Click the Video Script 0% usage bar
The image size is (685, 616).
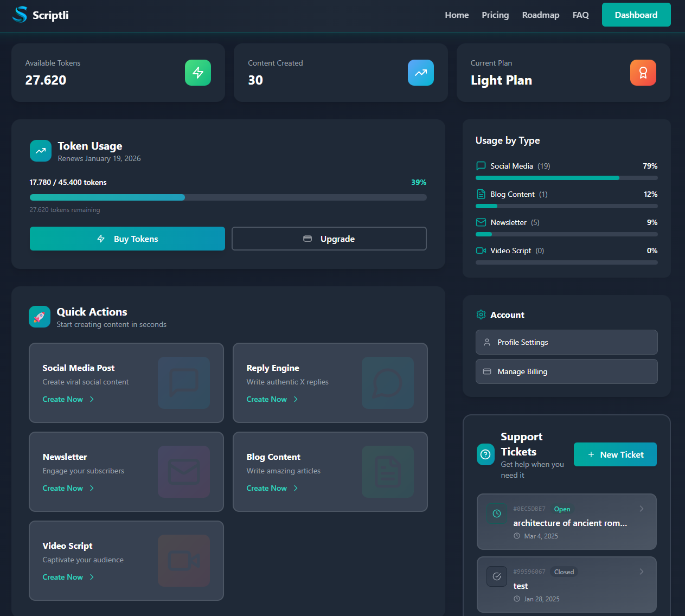coord(567,262)
